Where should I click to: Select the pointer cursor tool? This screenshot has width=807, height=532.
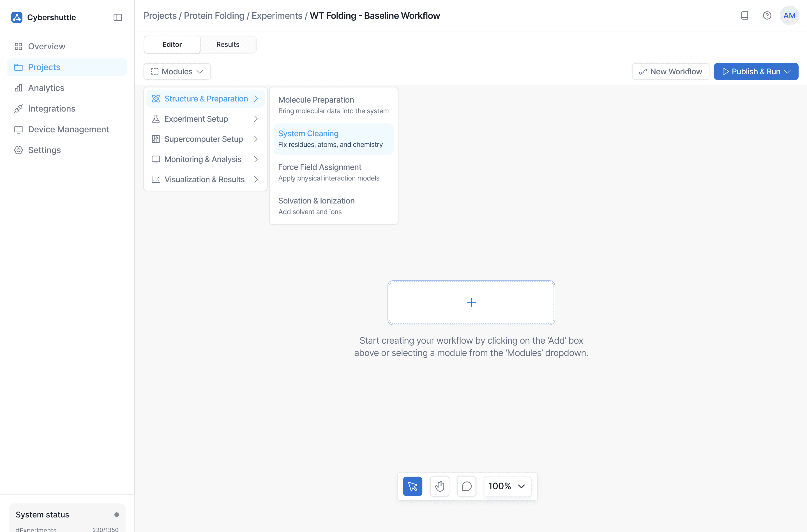(412, 486)
